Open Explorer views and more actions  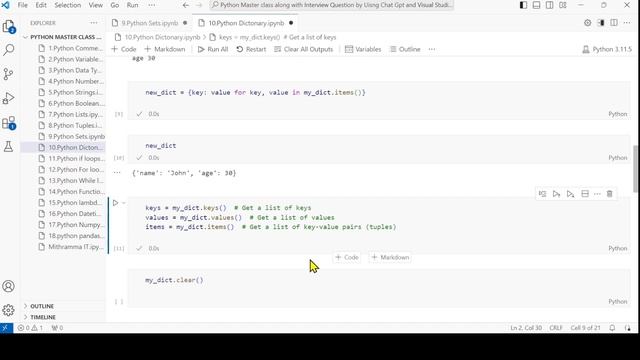[94, 23]
